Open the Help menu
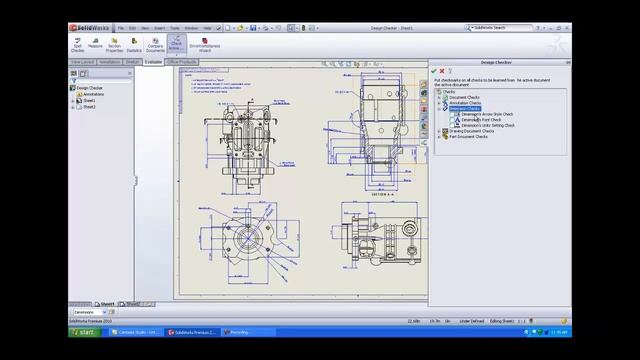 (207, 28)
